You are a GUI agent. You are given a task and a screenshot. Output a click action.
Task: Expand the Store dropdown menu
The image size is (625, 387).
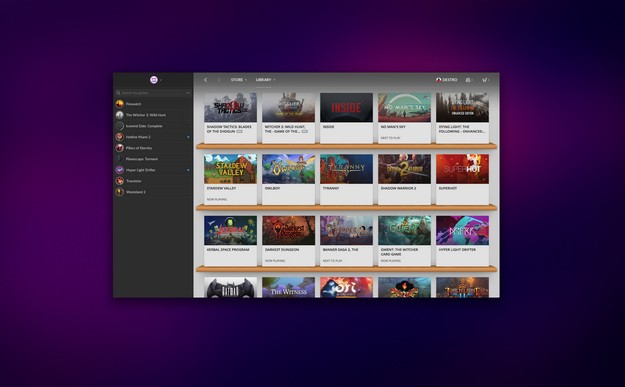coord(238,80)
